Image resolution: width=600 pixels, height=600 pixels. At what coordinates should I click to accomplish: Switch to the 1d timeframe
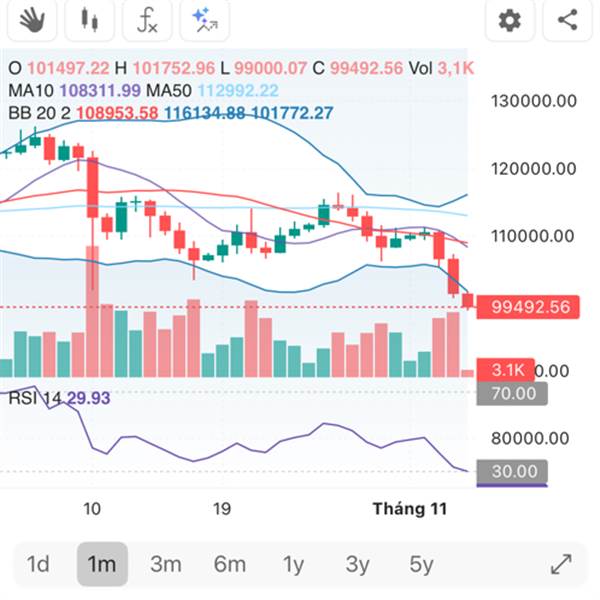pyautogui.click(x=38, y=564)
